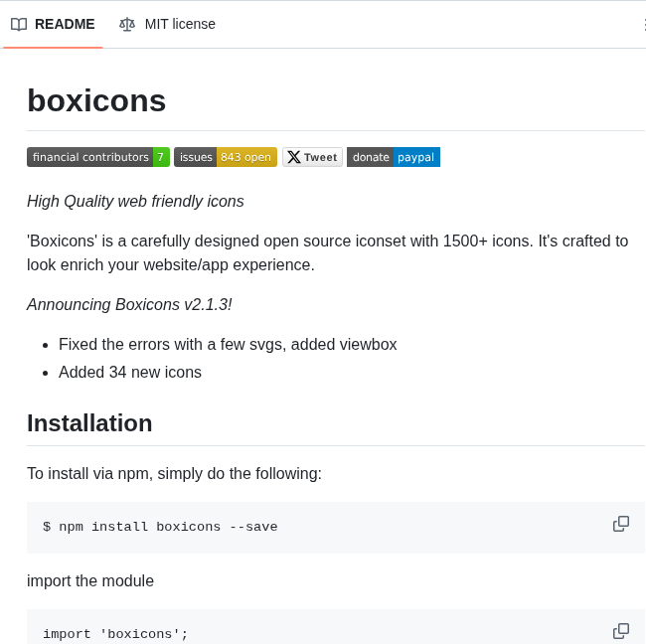
Task: Click the 'import the module' text
Action: click(90, 580)
